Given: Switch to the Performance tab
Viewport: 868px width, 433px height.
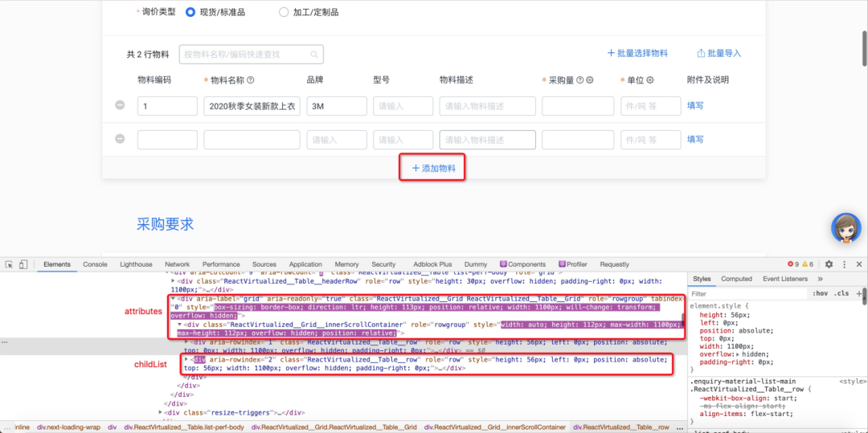Looking at the screenshot, I should point(221,264).
